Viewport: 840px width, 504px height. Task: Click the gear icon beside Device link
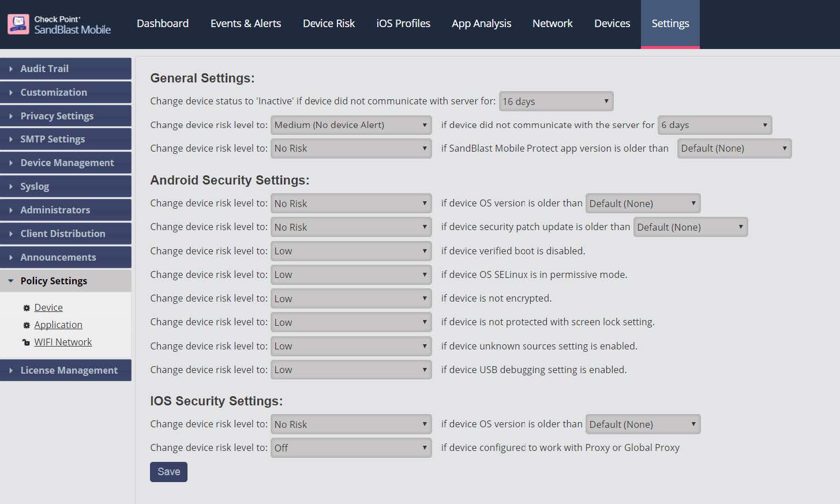click(x=26, y=308)
